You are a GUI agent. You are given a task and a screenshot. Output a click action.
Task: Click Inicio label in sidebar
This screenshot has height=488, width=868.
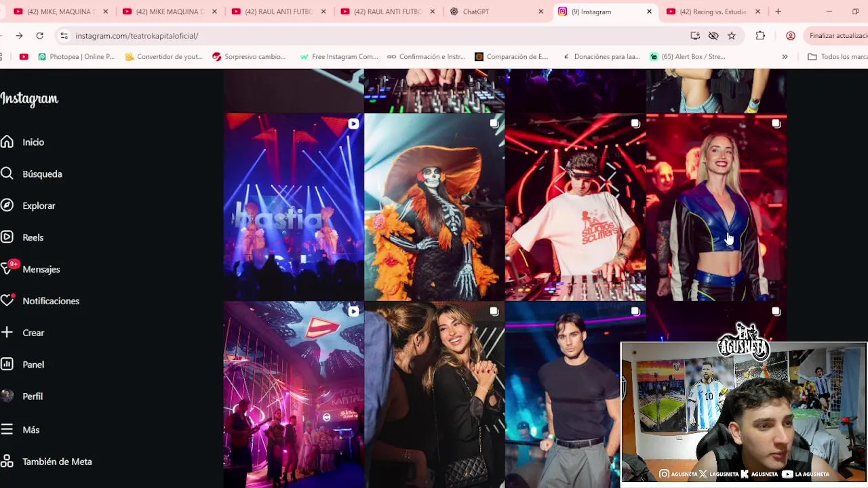pyautogui.click(x=33, y=142)
